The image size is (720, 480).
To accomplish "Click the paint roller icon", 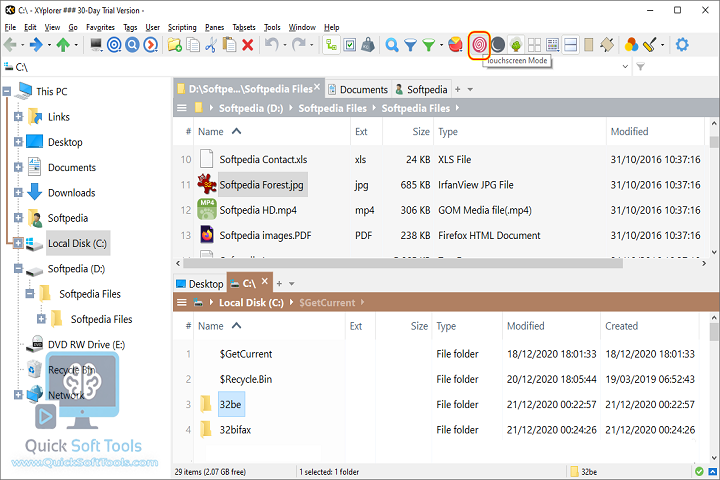I will click(x=650, y=45).
